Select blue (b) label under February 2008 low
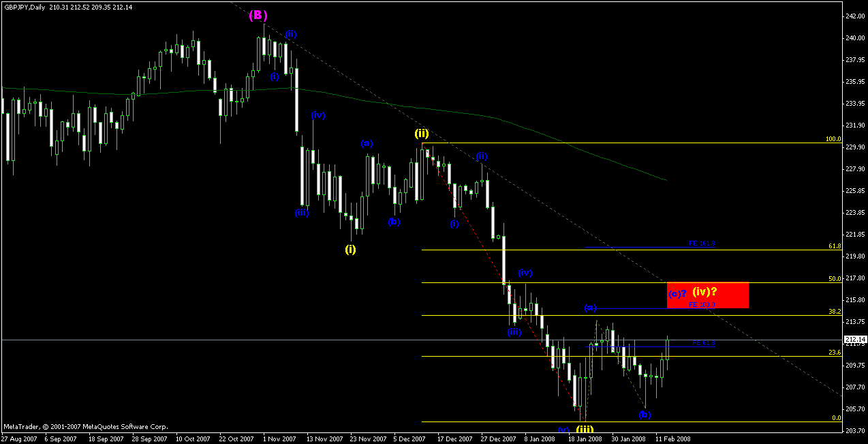This screenshot has width=868, height=444. tap(645, 414)
